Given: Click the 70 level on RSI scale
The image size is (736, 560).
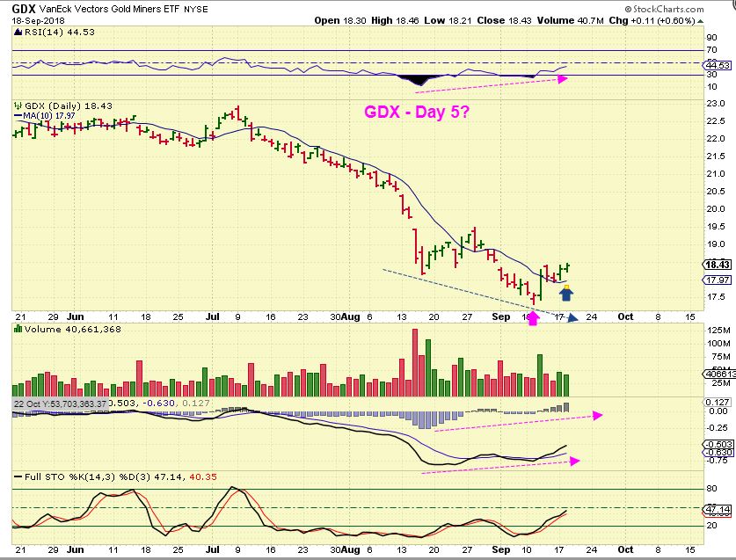Looking at the screenshot, I should coord(711,50).
